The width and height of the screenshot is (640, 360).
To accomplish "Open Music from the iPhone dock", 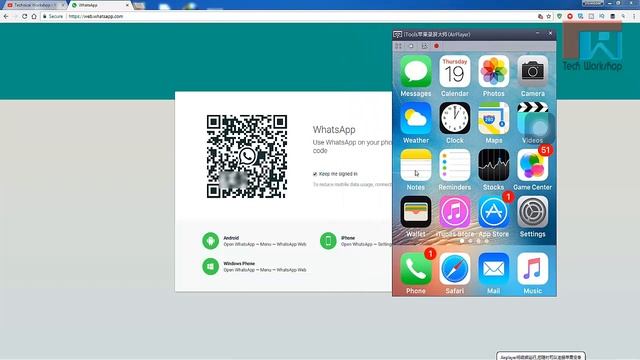I will [532, 269].
